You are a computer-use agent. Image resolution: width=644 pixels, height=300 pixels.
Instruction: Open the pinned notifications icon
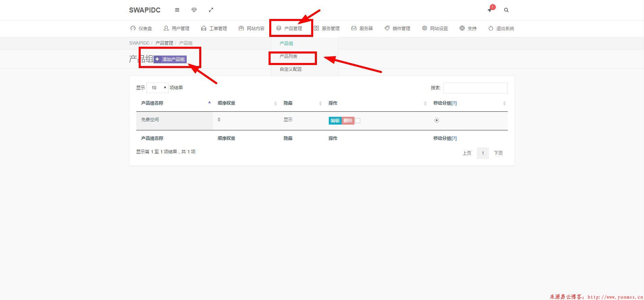489,10
